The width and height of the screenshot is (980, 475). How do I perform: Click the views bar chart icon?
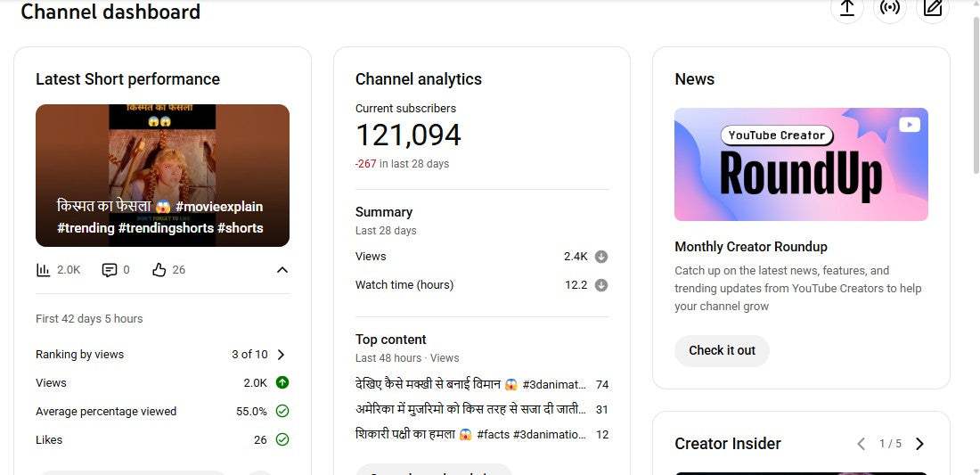tap(43, 270)
